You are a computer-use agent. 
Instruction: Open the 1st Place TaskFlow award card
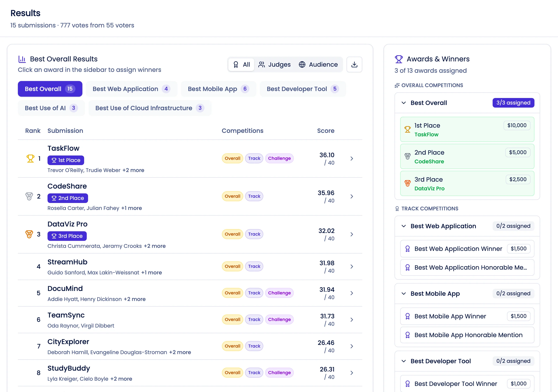[467, 129]
